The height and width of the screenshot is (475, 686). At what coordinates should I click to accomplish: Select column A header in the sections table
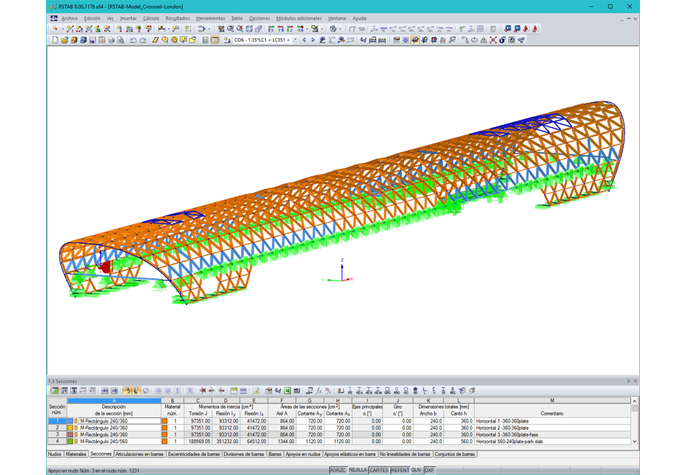tap(114, 401)
